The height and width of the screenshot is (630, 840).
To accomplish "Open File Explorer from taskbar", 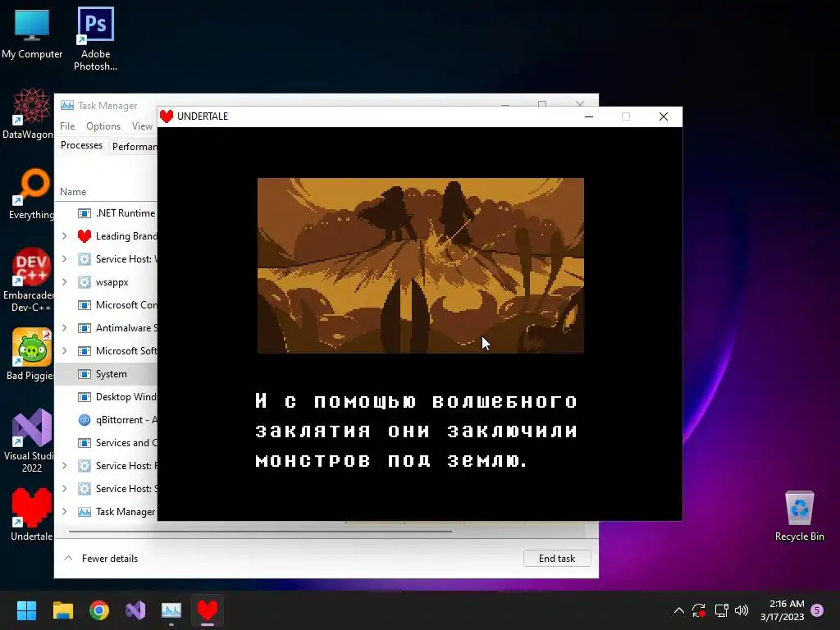I will (x=62, y=610).
